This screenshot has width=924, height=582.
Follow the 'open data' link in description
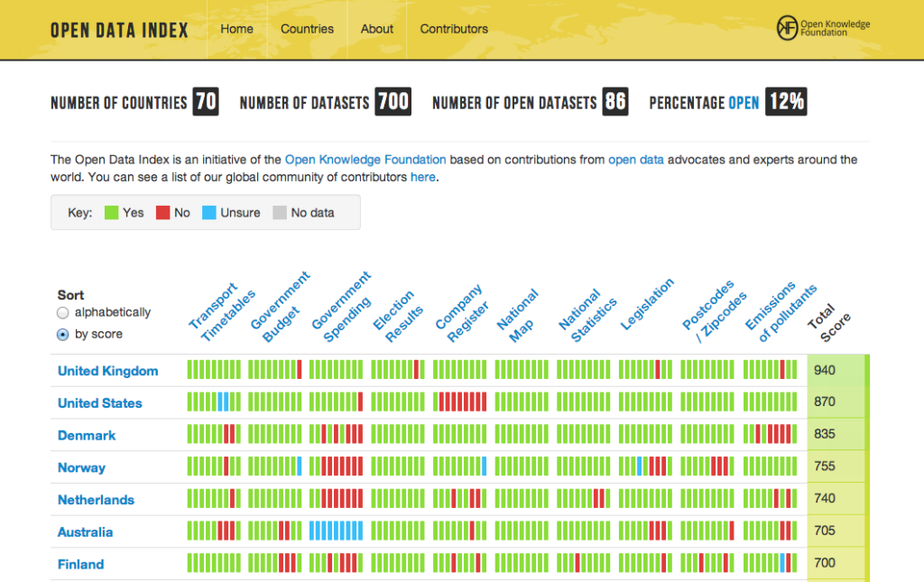tap(636, 160)
